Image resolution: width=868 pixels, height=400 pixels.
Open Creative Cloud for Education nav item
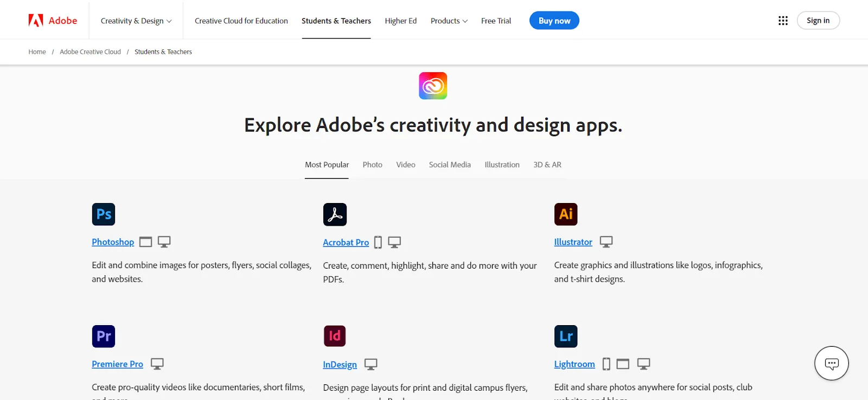(241, 21)
